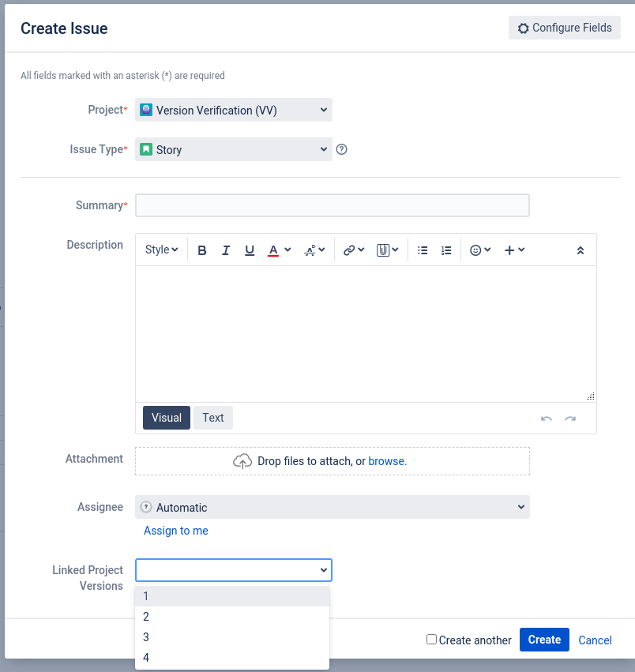Click Assign to me link
The width and height of the screenshot is (635, 672).
pos(176,531)
